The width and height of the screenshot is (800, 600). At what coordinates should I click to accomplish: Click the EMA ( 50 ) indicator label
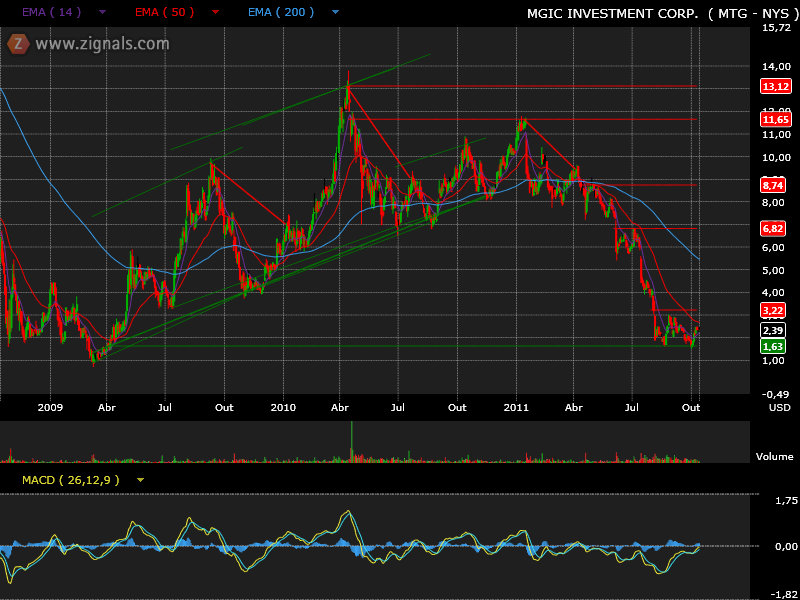pos(164,12)
